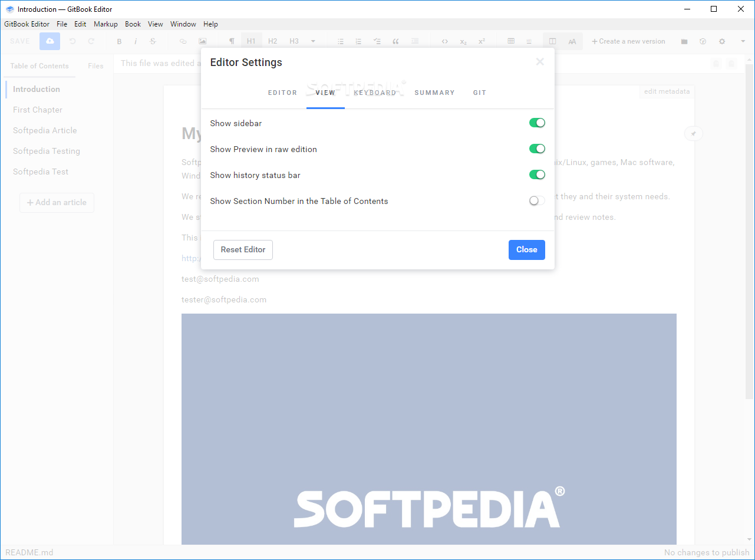This screenshot has height=560, width=755.
Task: Click Create a new version
Action: pos(628,41)
